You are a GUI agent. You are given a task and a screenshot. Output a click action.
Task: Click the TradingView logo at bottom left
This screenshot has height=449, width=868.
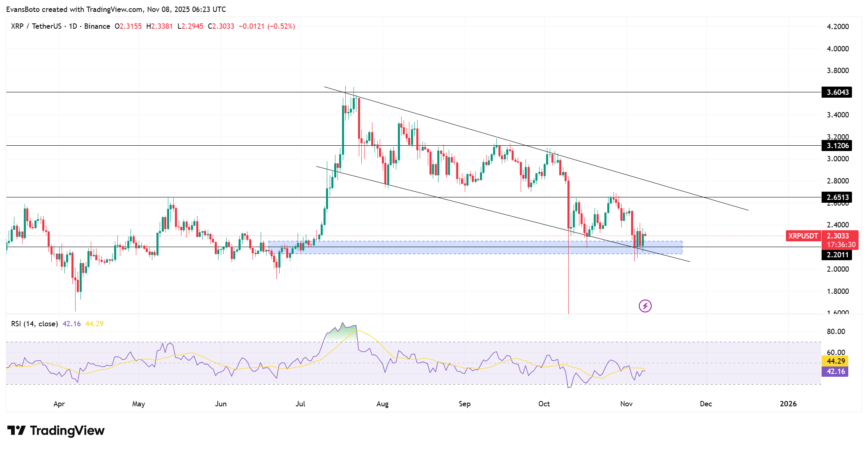(x=57, y=431)
